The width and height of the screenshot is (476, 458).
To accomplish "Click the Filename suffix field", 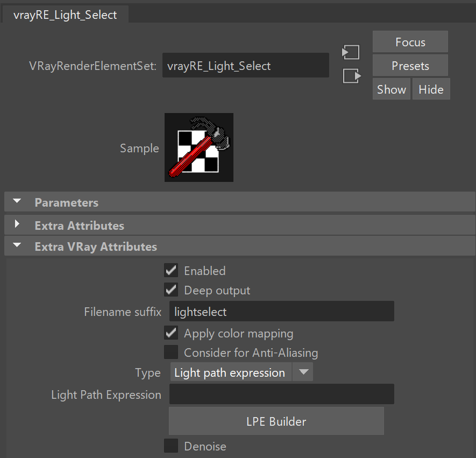I will click(x=281, y=311).
